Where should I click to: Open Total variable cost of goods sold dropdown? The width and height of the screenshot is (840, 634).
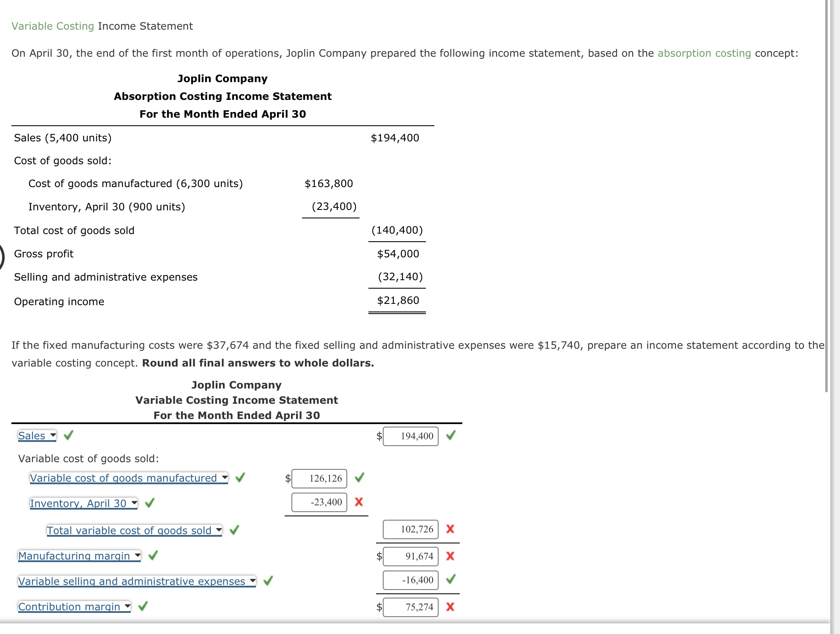pyautogui.click(x=135, y=530)
